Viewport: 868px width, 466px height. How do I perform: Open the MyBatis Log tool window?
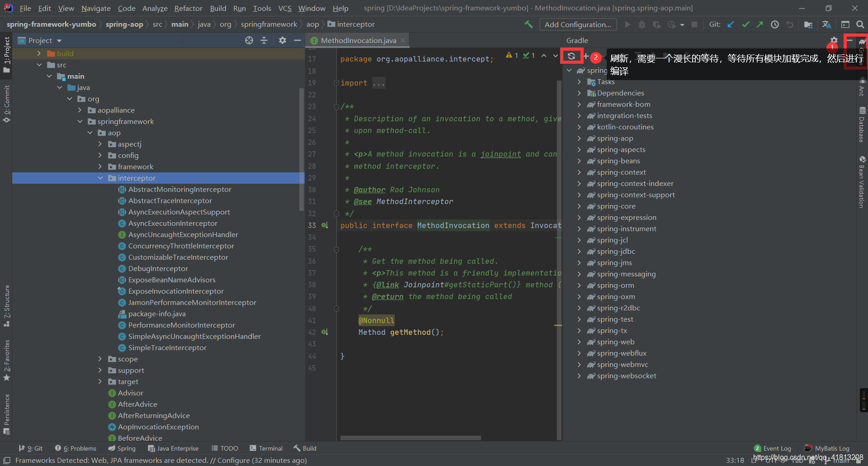pos(826,448)
